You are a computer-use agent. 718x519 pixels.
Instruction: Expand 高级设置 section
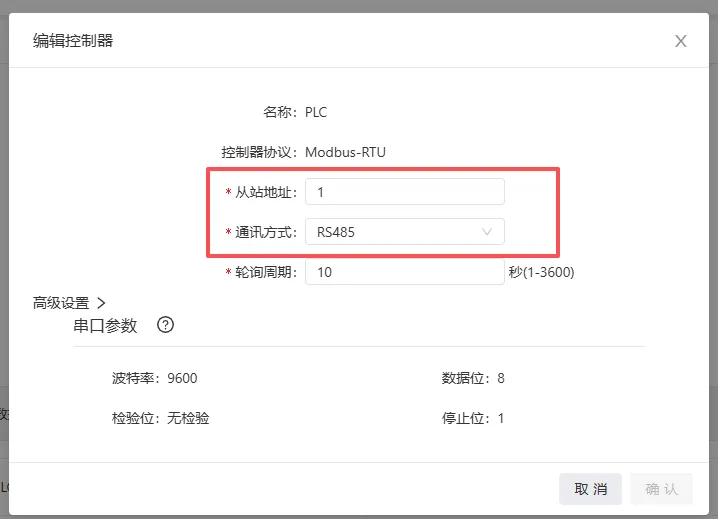[x=69, y=303]
